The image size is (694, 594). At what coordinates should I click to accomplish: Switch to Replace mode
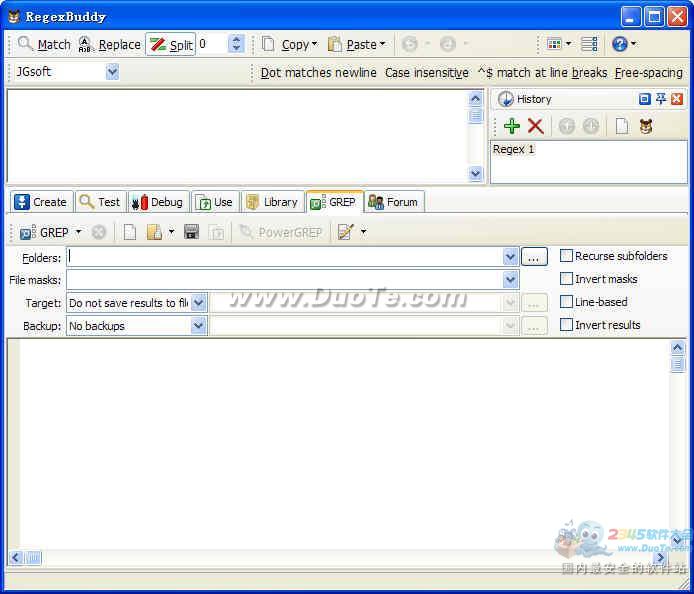click(109, 44)
